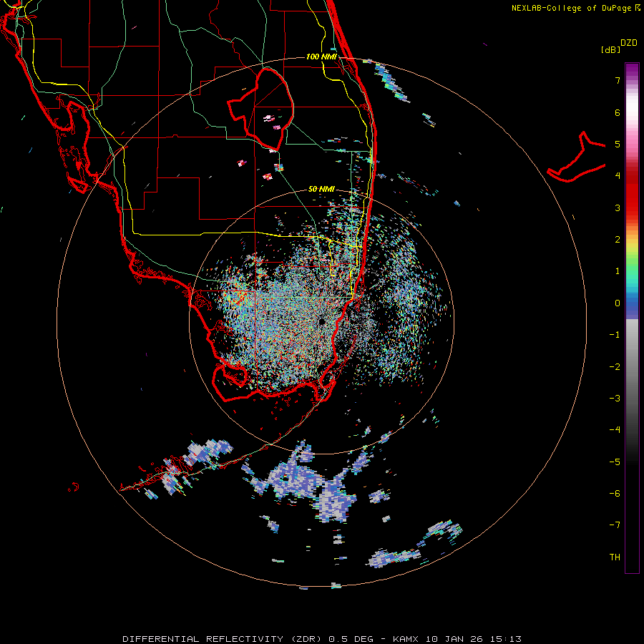Image resolution: width=644 pixels, height=644 pixels.
Task: Click the 1 value on the color scale
Action: (x=618, y=271)
